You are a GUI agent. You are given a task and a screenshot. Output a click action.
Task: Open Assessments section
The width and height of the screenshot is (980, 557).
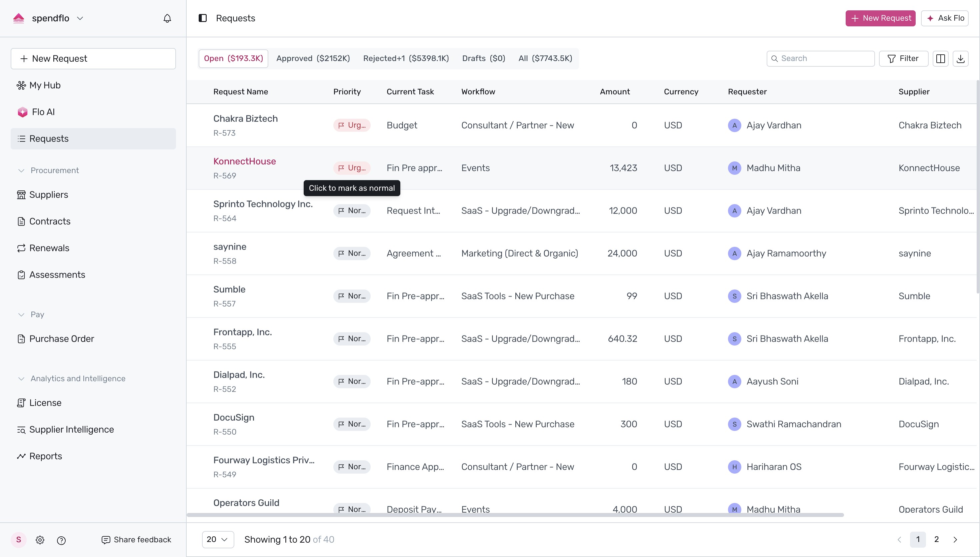pos(93,275)
